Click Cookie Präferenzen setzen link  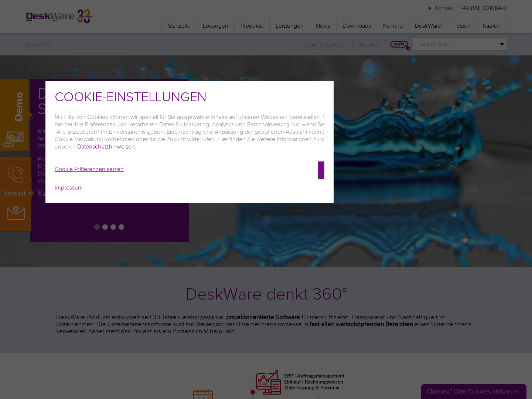[89, 169]
